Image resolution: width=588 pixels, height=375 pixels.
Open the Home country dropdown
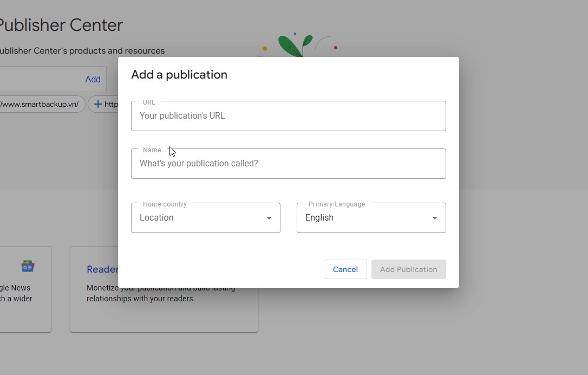(205, 217)
